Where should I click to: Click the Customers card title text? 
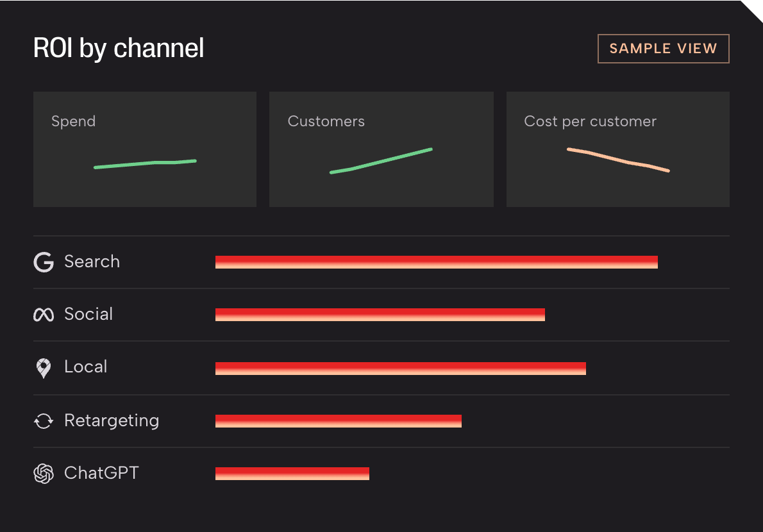click(x=326, y=121)
